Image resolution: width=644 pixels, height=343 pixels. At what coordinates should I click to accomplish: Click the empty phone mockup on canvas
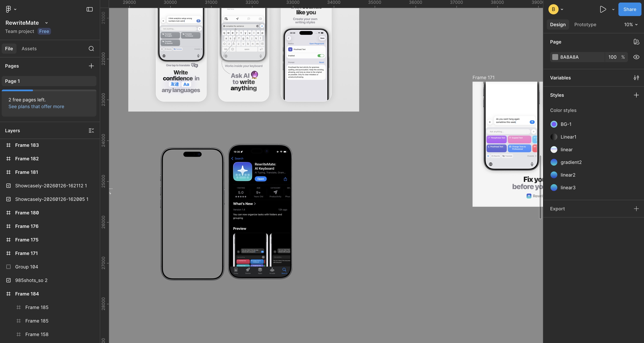pyautogui.click(x=192, y=214)
